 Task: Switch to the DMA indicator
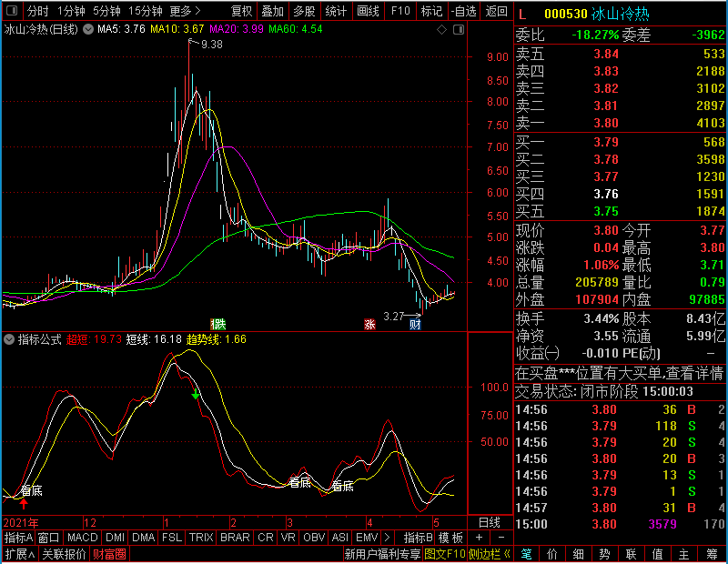point(144,538)
